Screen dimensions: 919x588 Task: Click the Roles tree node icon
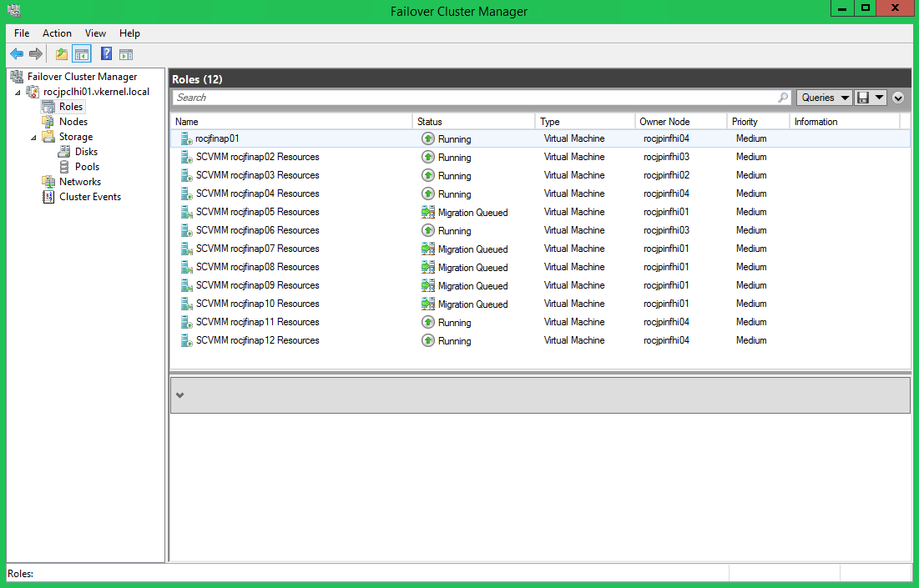pos(48,107)
